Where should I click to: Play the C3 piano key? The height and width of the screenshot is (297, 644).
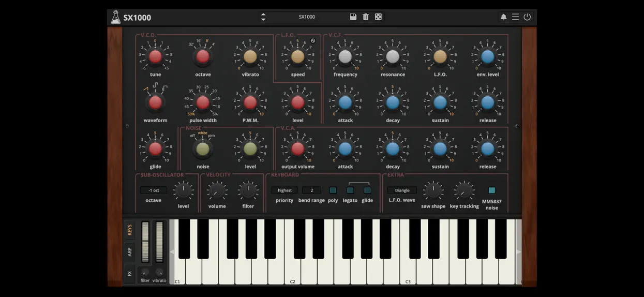(x=408, y=272)
